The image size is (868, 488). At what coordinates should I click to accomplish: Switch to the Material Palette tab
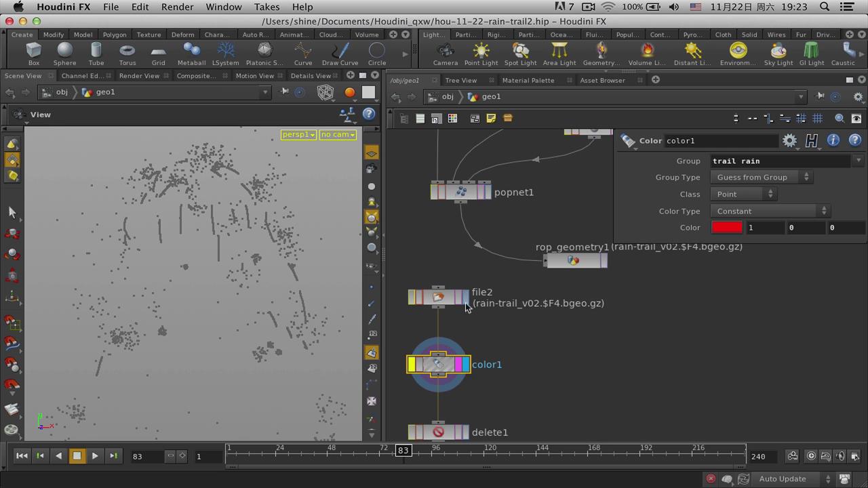[x=528, y=80]
